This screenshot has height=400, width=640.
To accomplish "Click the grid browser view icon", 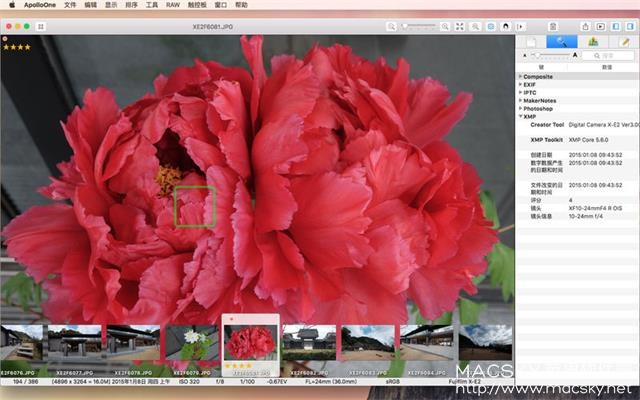I will pos(41,27).
